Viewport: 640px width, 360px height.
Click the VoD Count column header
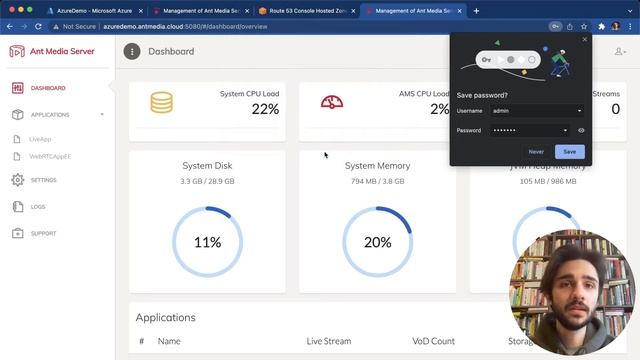(433, 341)
